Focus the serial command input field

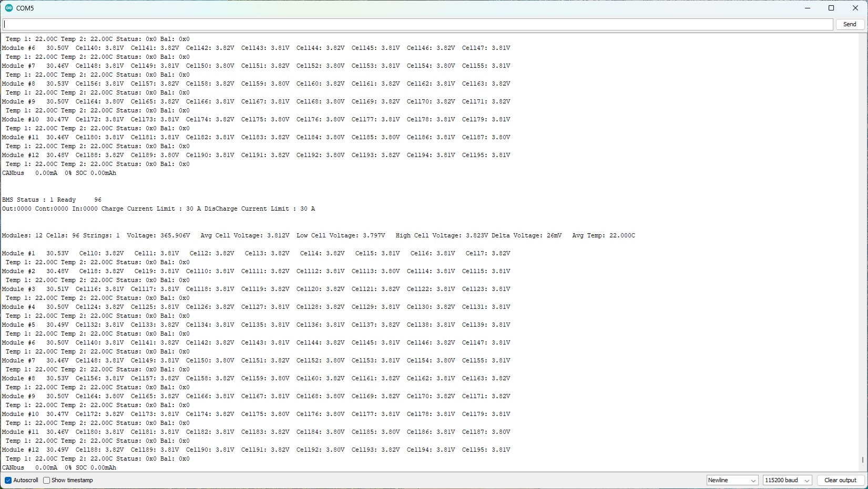point(418,24)
